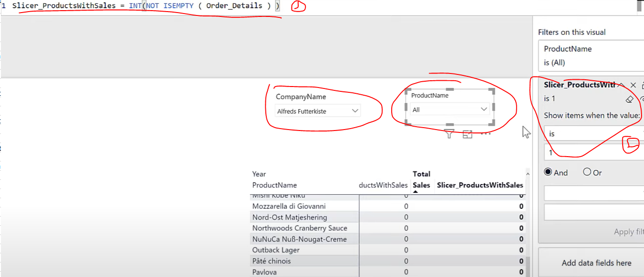Click the Slicer_ProductsWithSales column header
Image resolution: width=644 pixels, height=277 pixels.
[x=480, y=185]
